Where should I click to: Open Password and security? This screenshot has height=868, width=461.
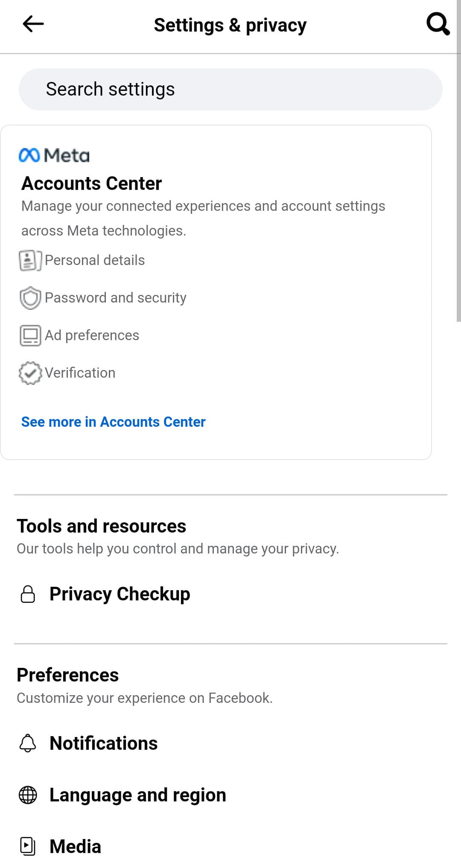(115, 298)
